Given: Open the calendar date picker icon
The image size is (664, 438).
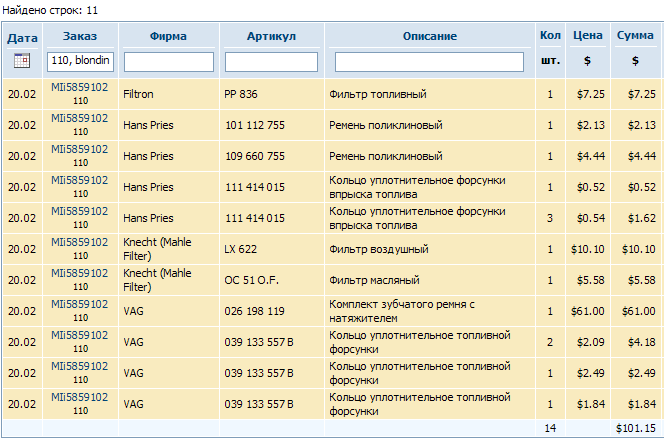Looking at the screenshot, I should [22, 61].
